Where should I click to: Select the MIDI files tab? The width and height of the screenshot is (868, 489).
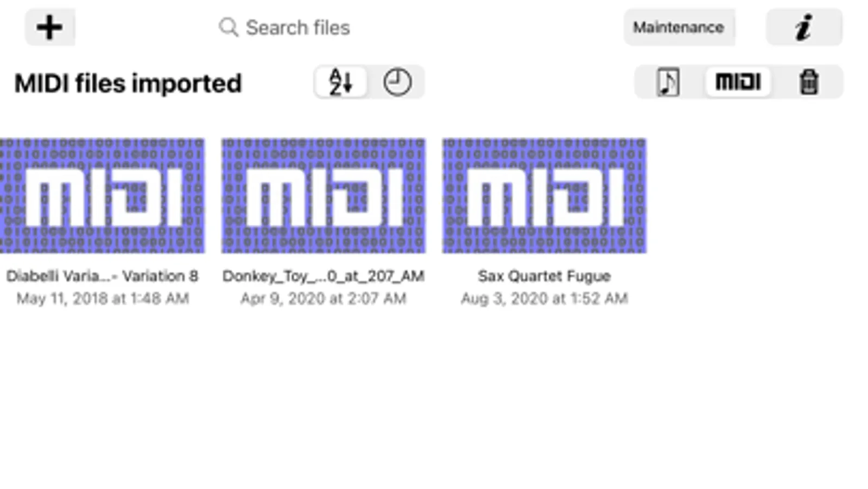pos(738,83)
